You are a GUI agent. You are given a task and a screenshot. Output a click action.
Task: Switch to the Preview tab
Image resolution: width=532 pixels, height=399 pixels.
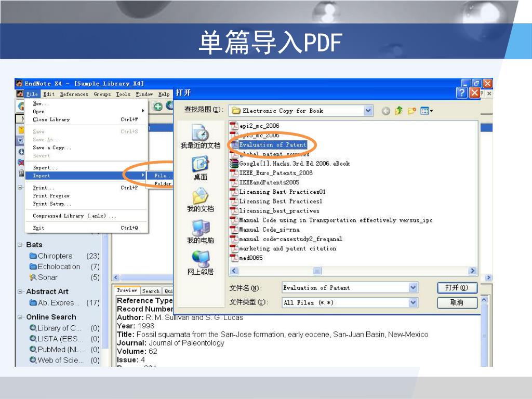point(127,290)
